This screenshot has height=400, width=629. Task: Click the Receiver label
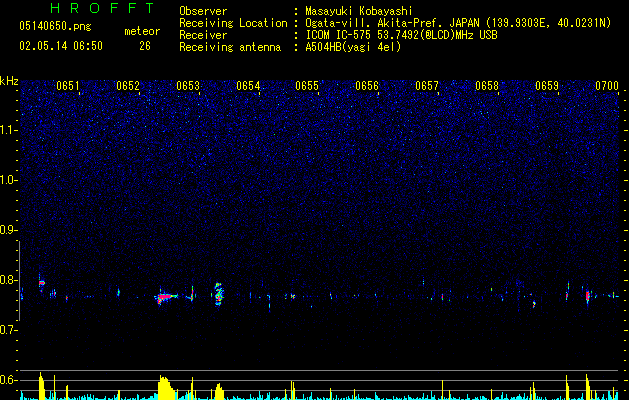[x=203, y=35]
